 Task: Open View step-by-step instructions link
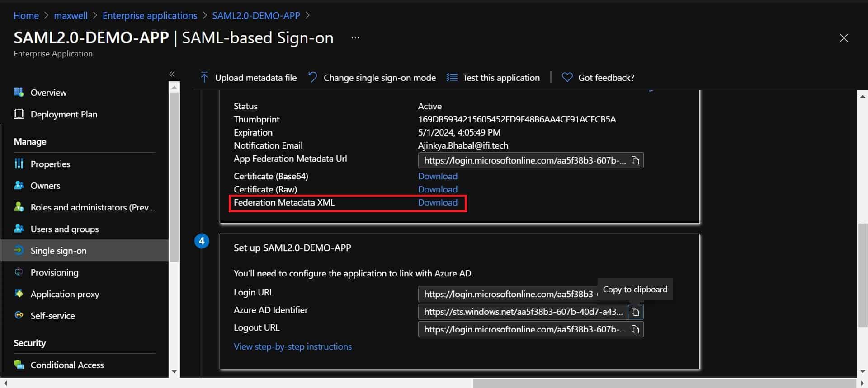pos(292,346)
